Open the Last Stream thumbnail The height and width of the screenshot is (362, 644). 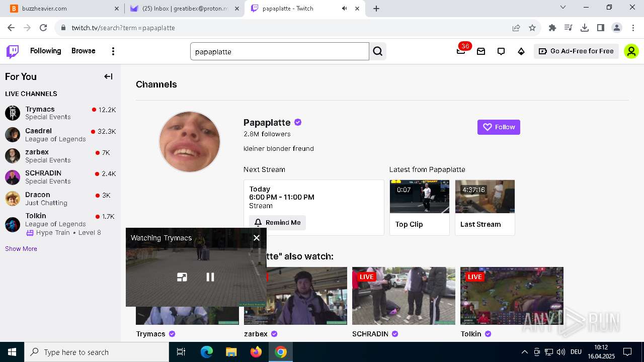(x=485, y=197)
